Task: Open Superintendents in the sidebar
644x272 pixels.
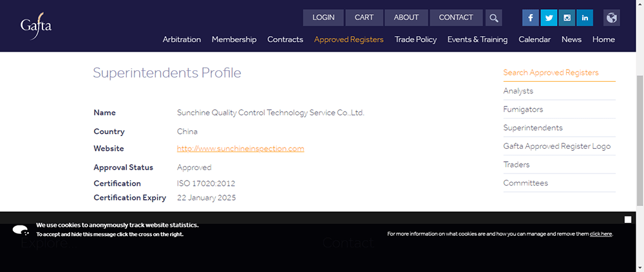Action: pyautogui.click(x=533, y=128)
